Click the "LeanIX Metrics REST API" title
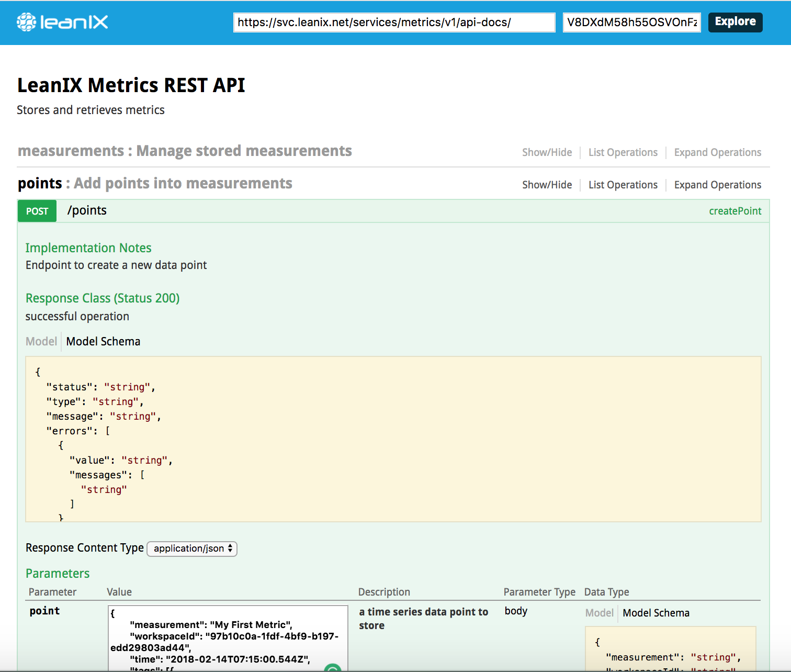The image size is (791, 672). [131, 85]
